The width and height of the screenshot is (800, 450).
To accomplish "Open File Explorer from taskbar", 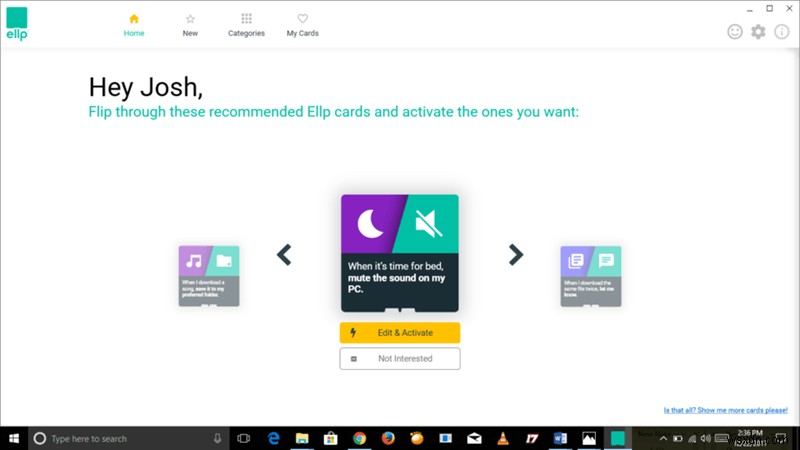I will point(302,438).
